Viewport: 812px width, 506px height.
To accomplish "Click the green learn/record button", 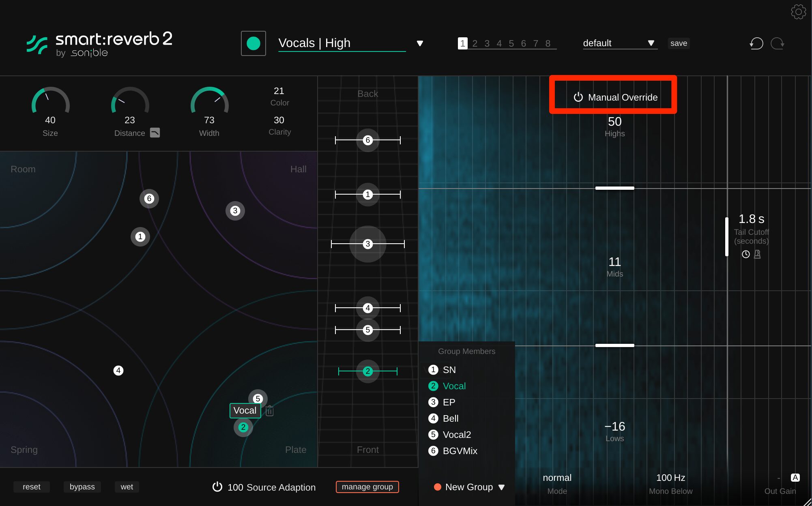I will pyautogui.click(x=253, y=43).
